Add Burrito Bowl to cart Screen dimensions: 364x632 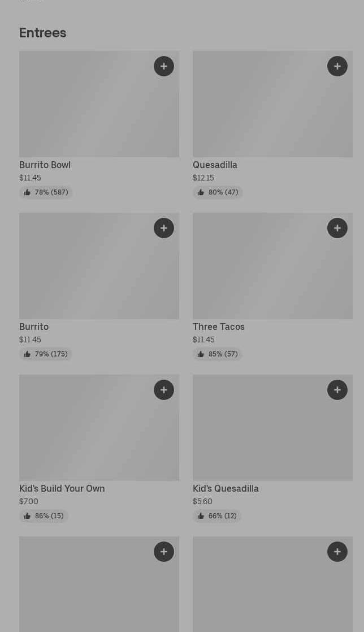pos(164,66)
